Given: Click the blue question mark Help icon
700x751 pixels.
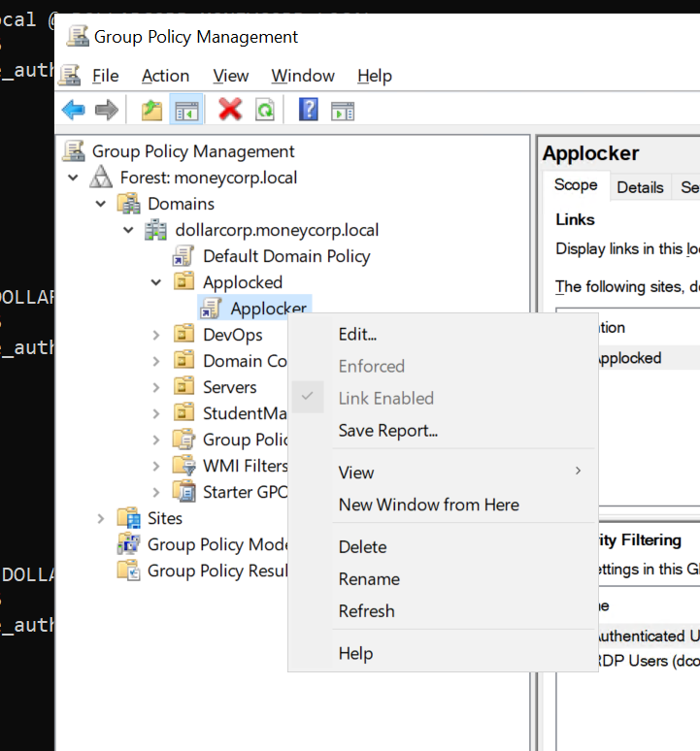Looking at the screenshot, I should click(x=308, y=110).
